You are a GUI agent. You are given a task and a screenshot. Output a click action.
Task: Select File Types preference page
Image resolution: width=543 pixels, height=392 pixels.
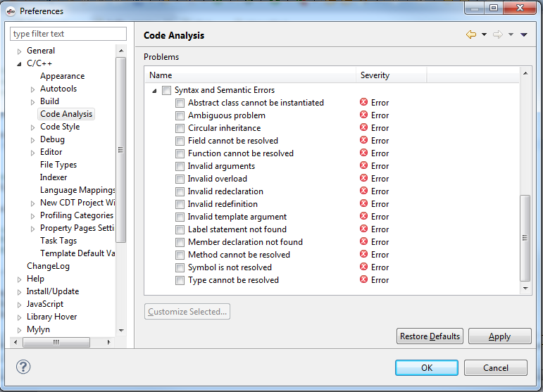click(x=58, y=165)
